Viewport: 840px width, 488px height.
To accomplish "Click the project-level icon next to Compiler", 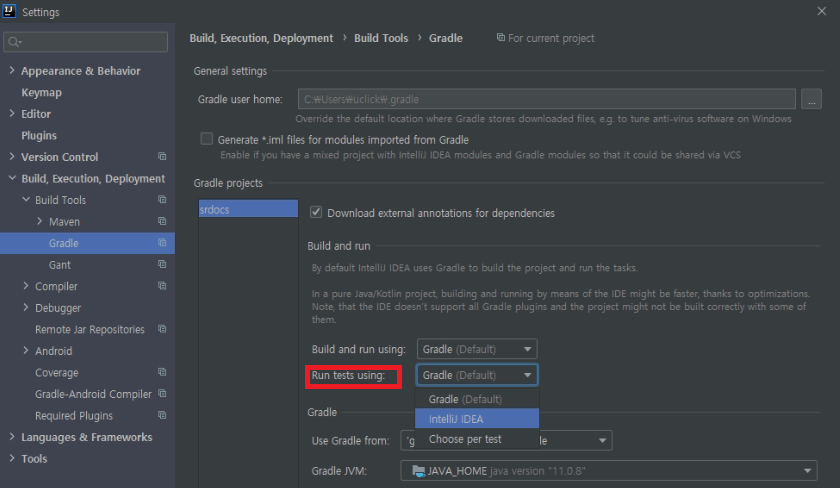I will click(162, 286).
